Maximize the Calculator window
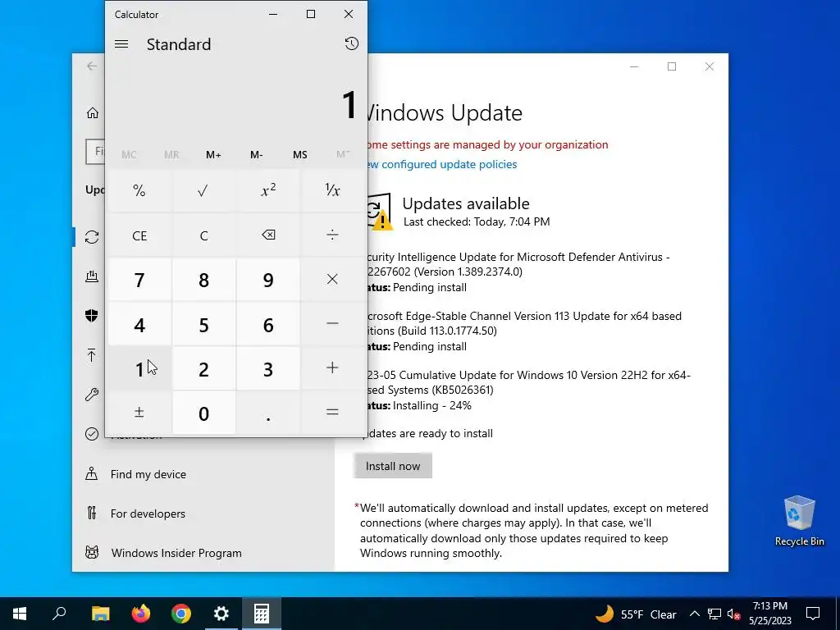 [x=311, y=15]
